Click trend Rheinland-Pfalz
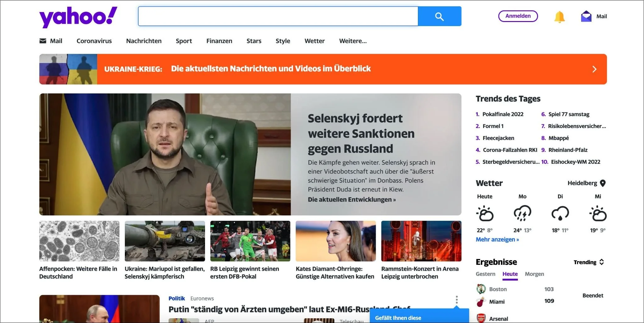 pyautogui.click(x=568, y=150)
